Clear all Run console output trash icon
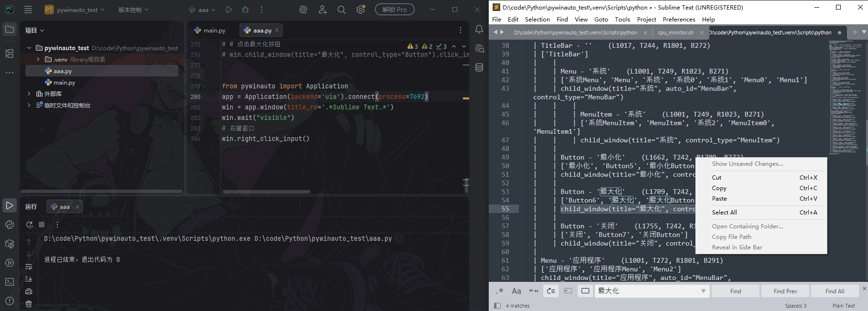The image size is (868, 311). point(29,304)
